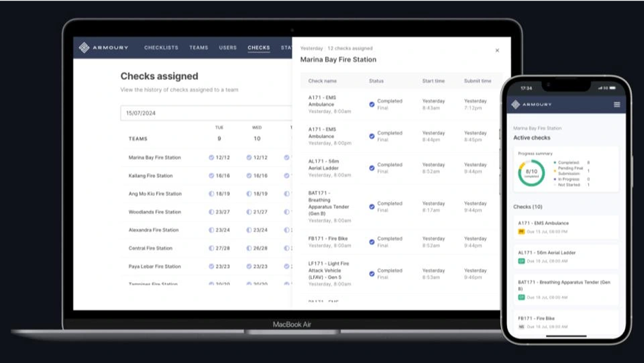Tap AL171 - 56m Aerial Ladder card on phone
Screen dimensions: 644x363
[566, 257]
